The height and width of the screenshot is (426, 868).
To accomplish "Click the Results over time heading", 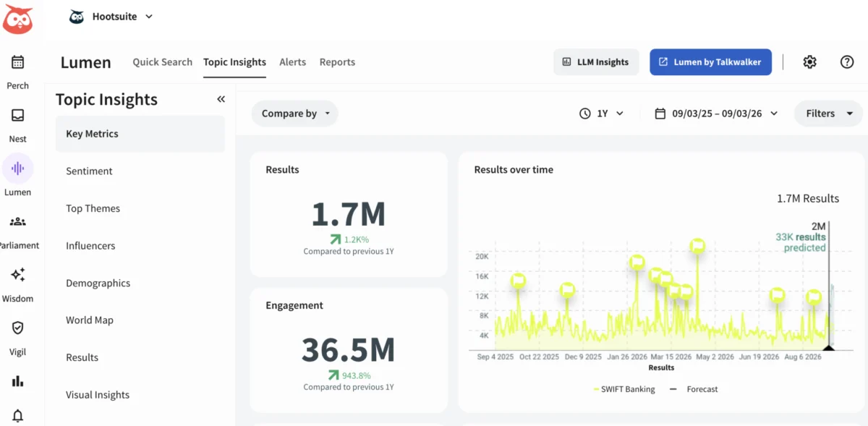I will coord(514,170).
